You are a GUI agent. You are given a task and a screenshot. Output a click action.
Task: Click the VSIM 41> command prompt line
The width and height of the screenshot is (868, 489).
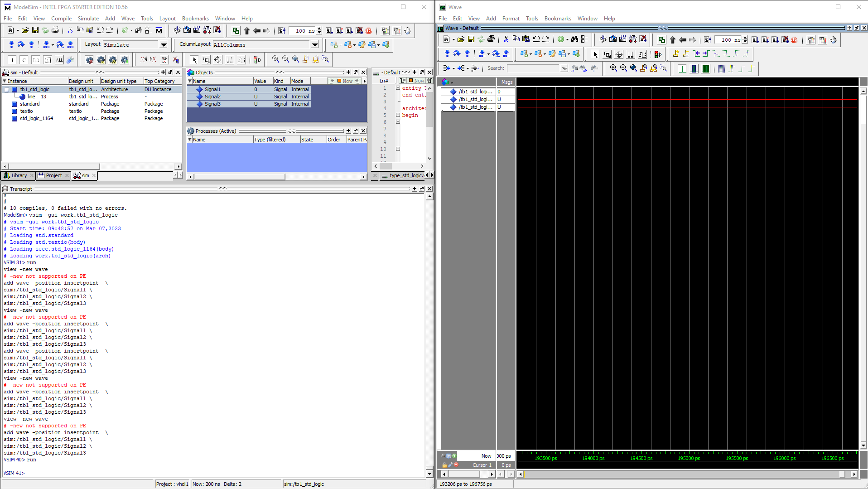point(14,473)
